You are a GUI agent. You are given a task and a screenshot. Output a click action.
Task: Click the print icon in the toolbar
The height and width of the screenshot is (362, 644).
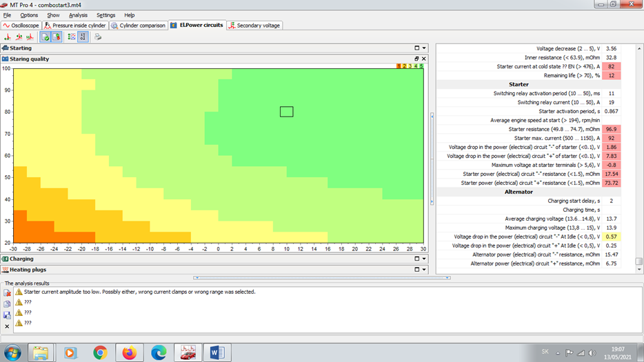tap(98, 37)
